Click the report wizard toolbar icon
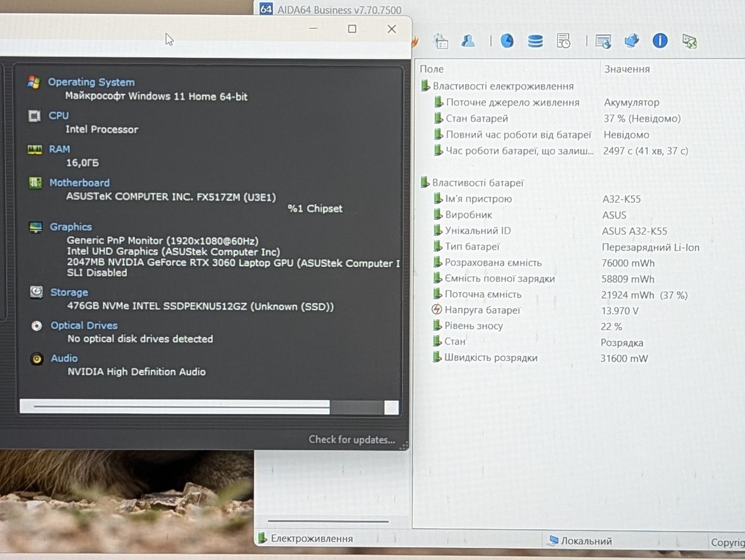The height and width of the screenshot is (560, 745). click(x=441, y=41)
